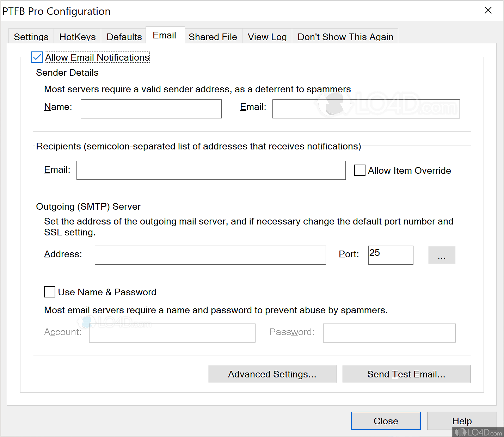
Task: Click the disabled Account input field
Action: [x=172, y=333]
